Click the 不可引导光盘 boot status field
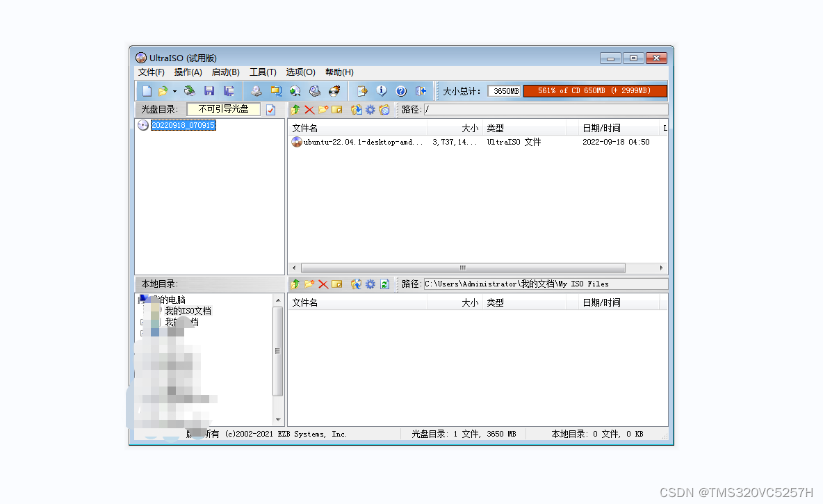The height and width of the screenshot is (504, 823). click(x=224, y=108)
